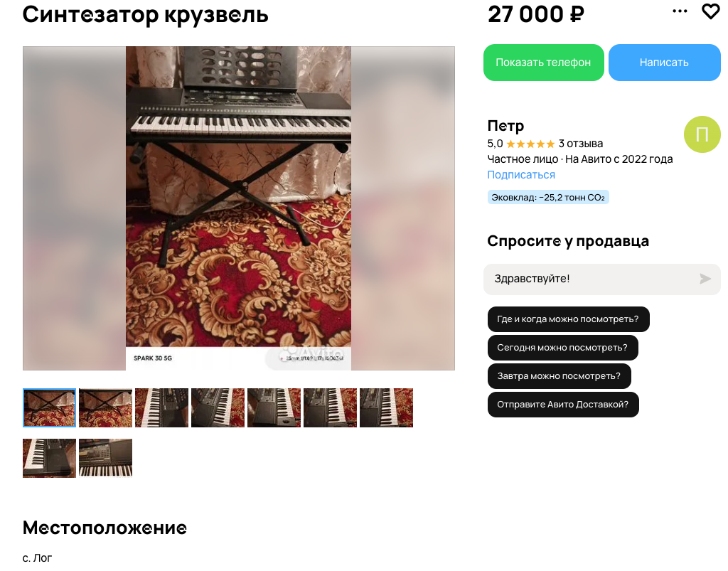
Task: Send message with the arrow icon
Action: 705,279
